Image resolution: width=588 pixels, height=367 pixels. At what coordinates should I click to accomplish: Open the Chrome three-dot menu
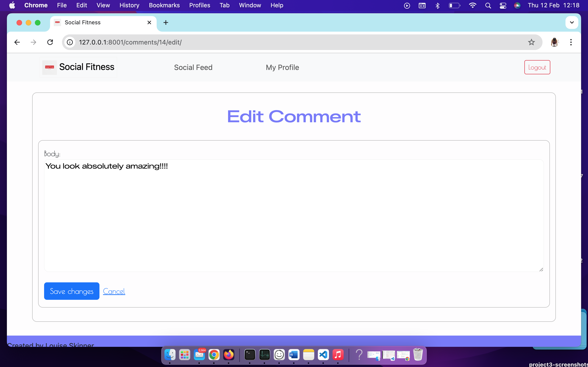tap(571, 42)
